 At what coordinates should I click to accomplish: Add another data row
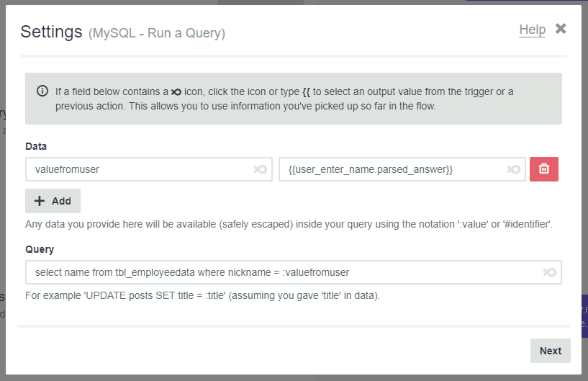click(53, 201)
